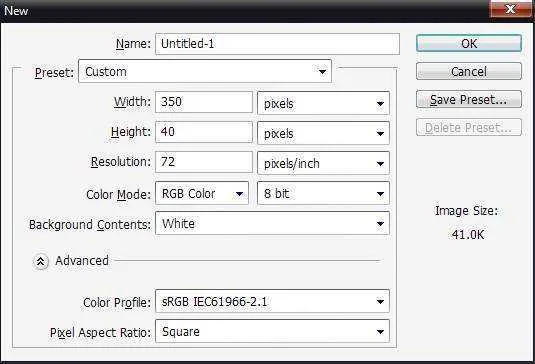Click the OK button

469,43
